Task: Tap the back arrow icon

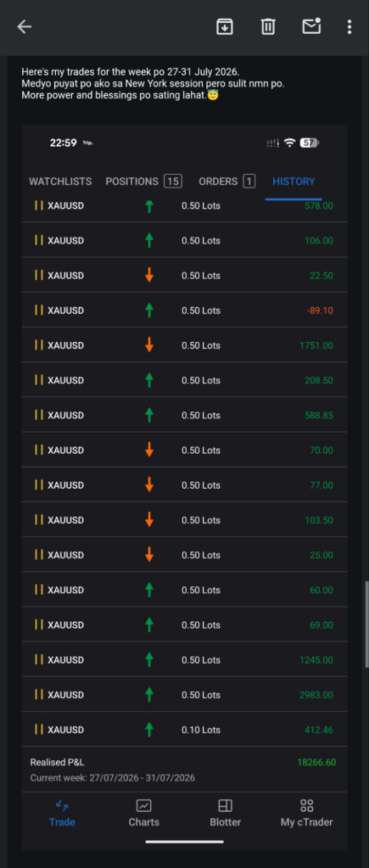Action: tap(24, 26)
